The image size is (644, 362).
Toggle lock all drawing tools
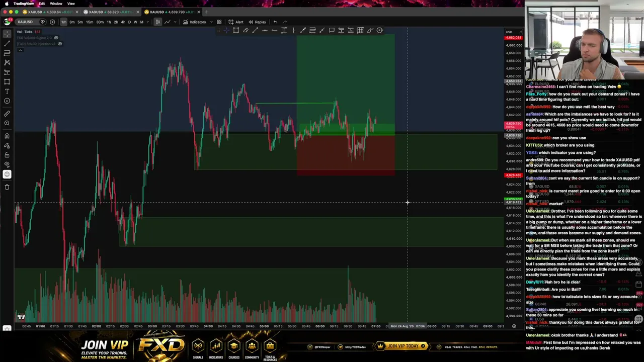pyautogui.click(x=7, y=155)
